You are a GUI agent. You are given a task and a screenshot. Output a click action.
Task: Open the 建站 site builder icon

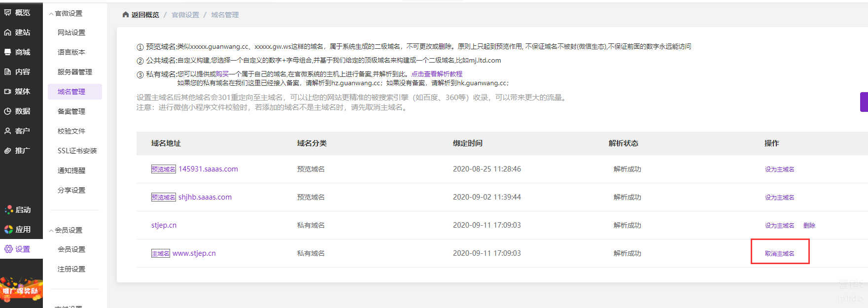click(8, 33)
